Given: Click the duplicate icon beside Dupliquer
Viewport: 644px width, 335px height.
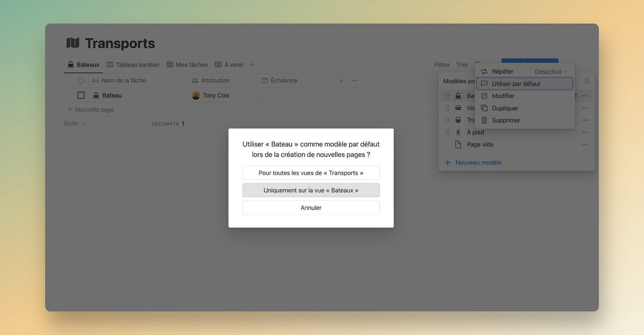Looking at the screenshot, I should 484,108.
